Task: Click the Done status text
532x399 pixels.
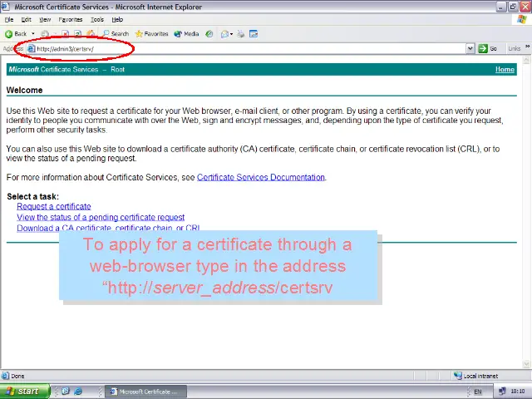Action: [17, 376]
